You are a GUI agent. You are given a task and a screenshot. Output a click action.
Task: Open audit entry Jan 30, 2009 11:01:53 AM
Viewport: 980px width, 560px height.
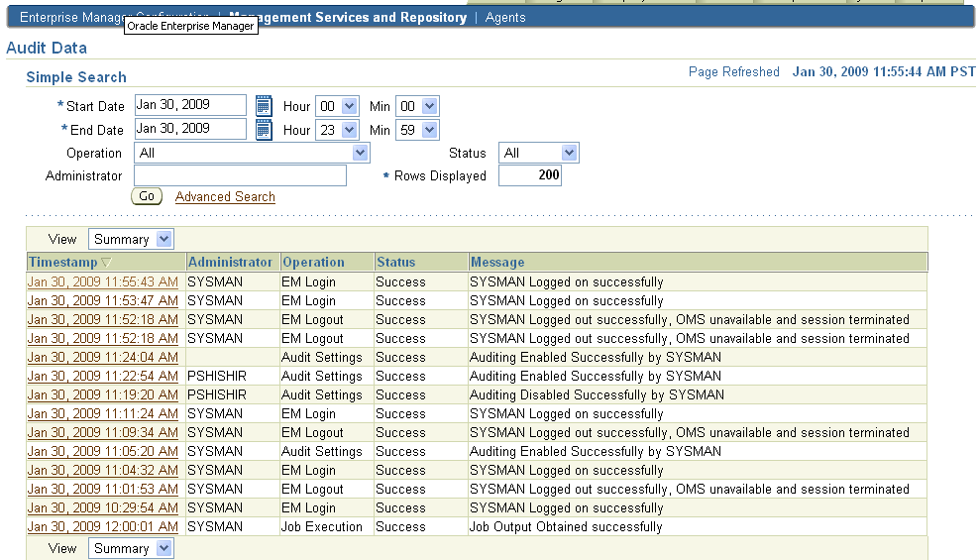pos(102,489)
